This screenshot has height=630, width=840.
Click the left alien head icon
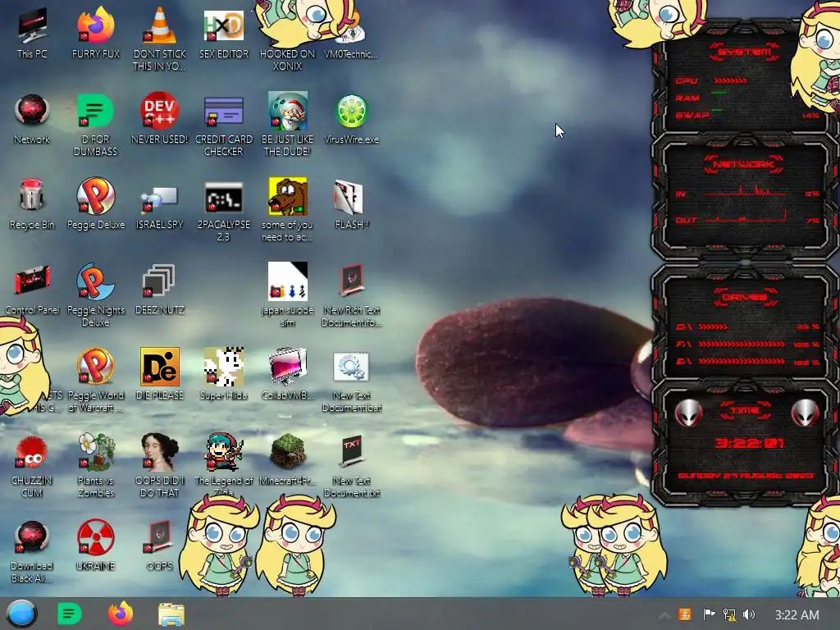click(x=688, y=413)
